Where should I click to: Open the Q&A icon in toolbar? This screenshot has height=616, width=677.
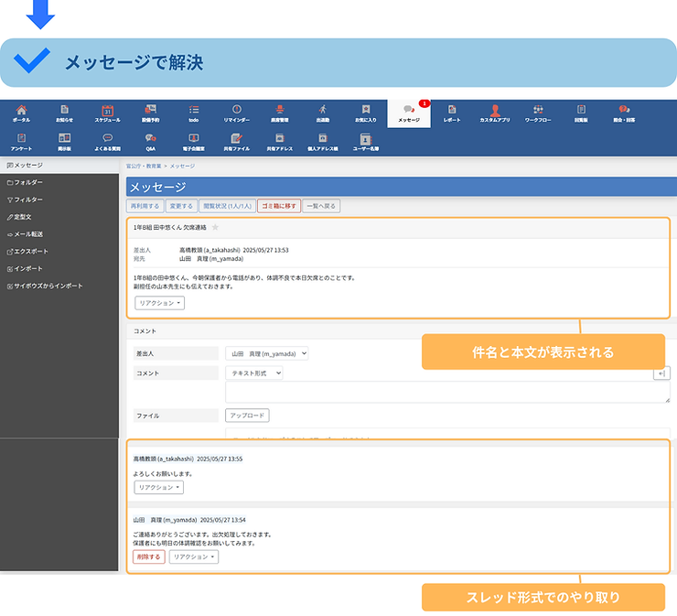(x=150, y=140)
